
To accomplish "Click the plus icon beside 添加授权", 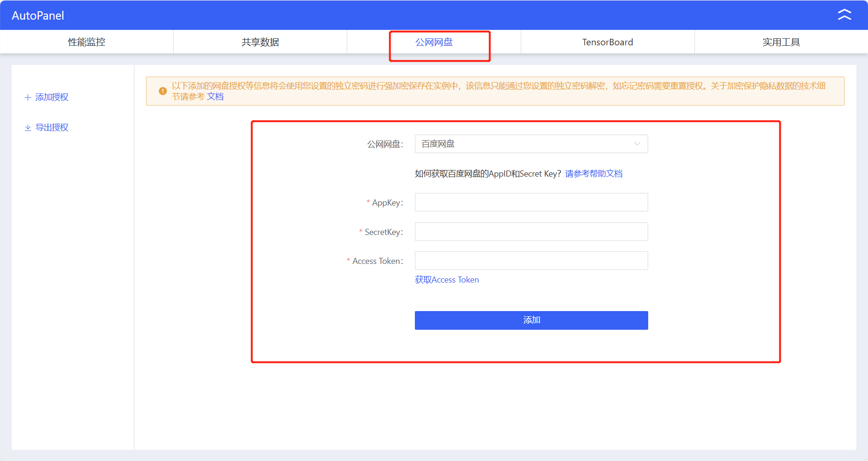I will tap(28, 97).
